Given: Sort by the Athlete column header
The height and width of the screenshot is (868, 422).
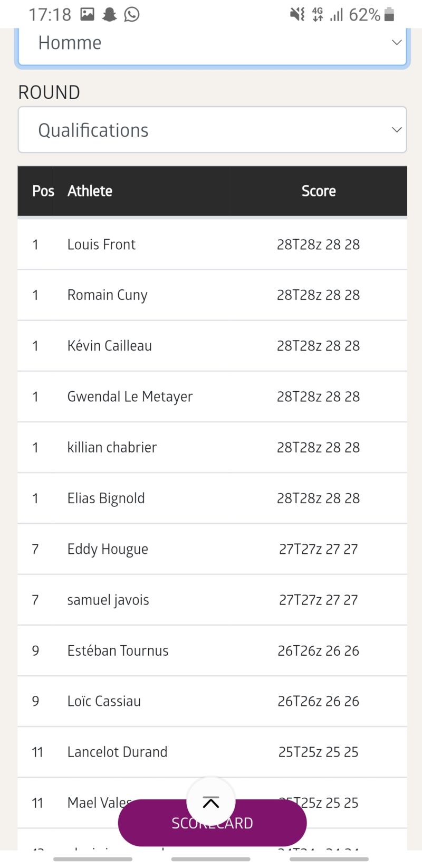Looking at the screenshot, I should coord(90,191).
